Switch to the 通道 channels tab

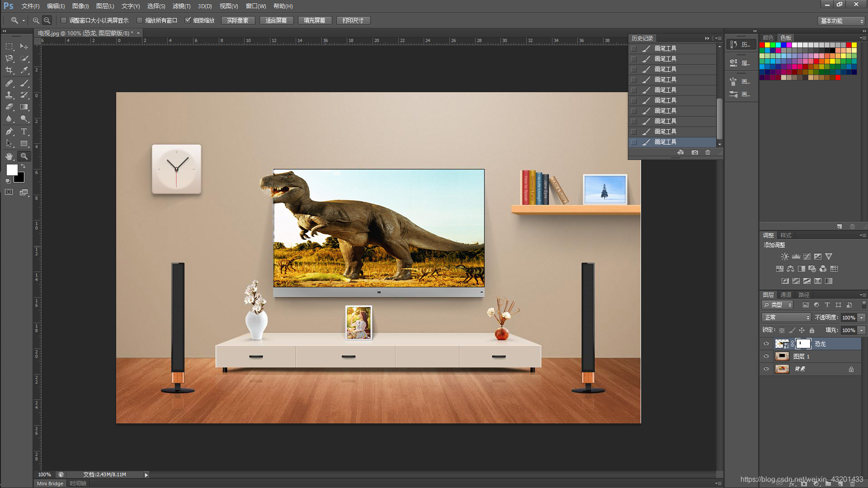click(x=786, y=295)
